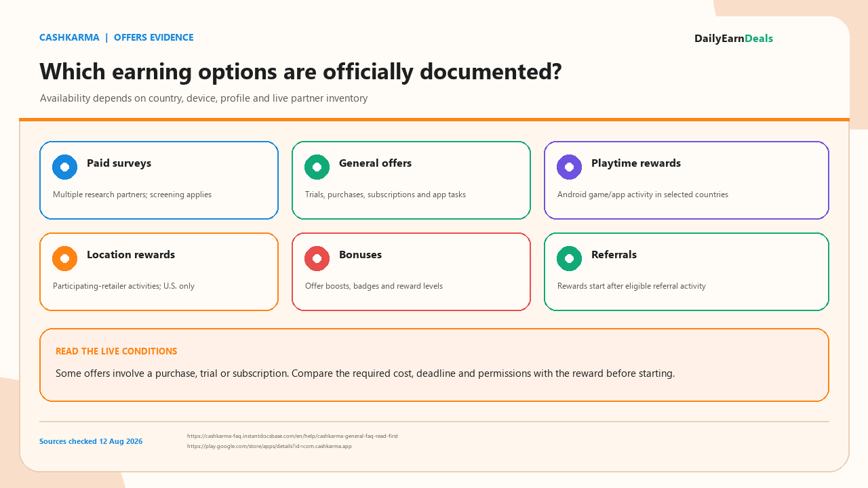Click the blue Paid surveys icon
This screenshot has height=488, width=868.
click(x=64, y=167)
